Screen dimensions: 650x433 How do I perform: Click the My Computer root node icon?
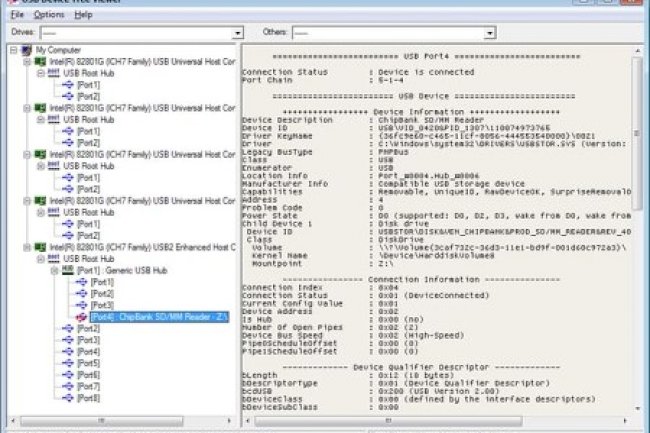[x=27, y=49]
